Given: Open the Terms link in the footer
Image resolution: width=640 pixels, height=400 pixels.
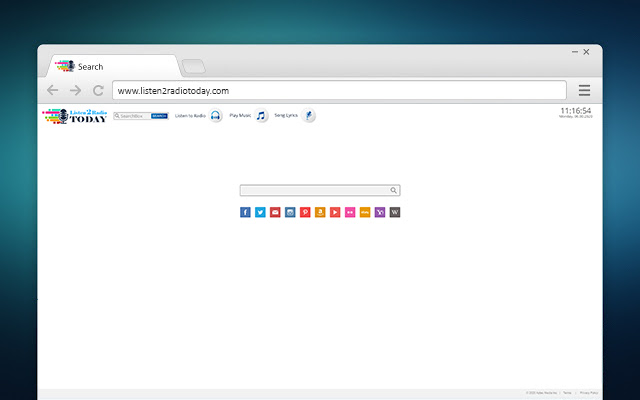Looking at the screenshot, I should tap(567, 393).
